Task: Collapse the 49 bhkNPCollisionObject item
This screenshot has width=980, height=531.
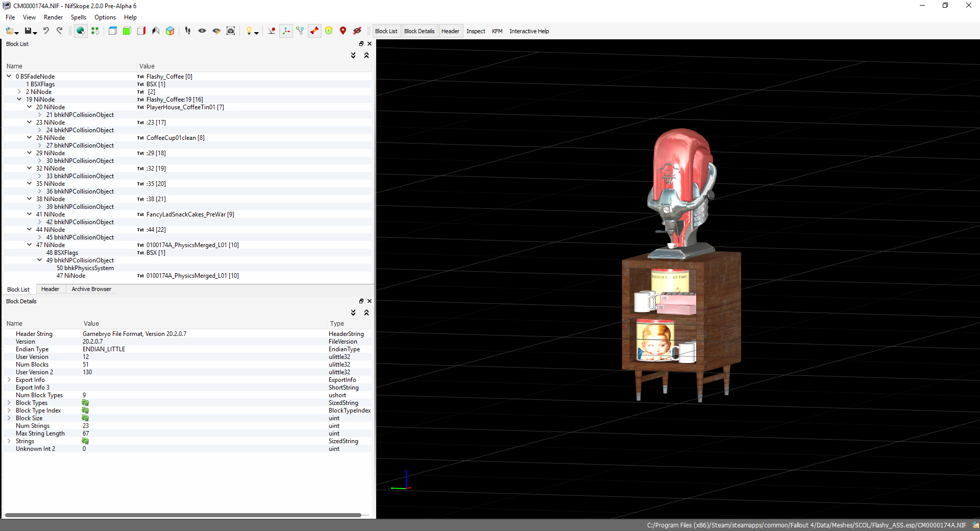Action: coord(39,260)
